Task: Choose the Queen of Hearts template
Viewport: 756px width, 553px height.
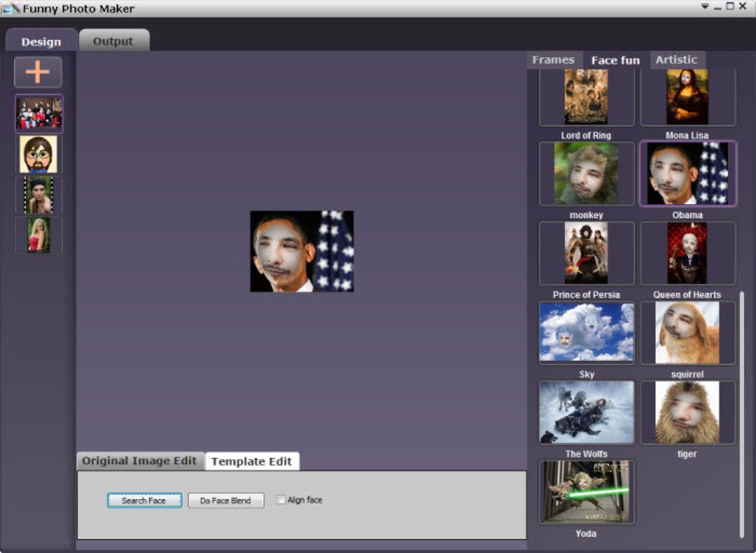Action: click(688, 253)
